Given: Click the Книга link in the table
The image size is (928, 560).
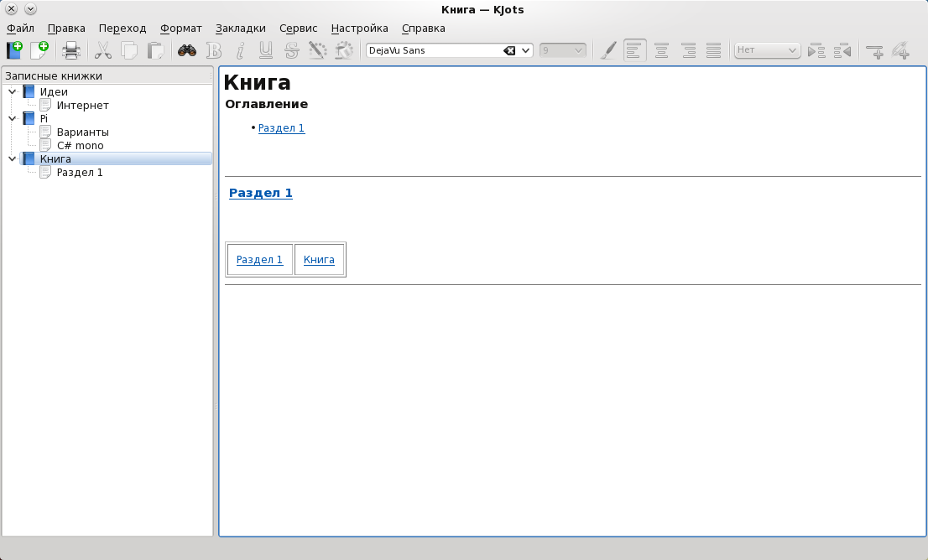Looking at the screenshot, I should pos(319,260).
